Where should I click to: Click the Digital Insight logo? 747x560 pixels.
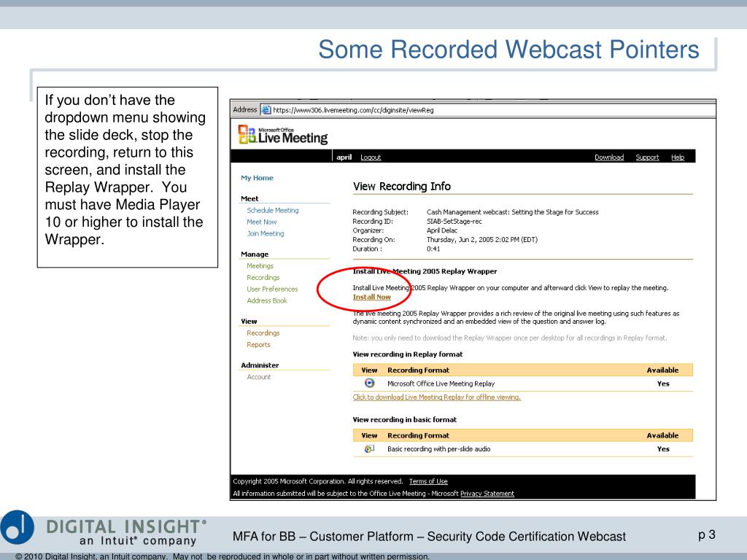coord(104,529)
